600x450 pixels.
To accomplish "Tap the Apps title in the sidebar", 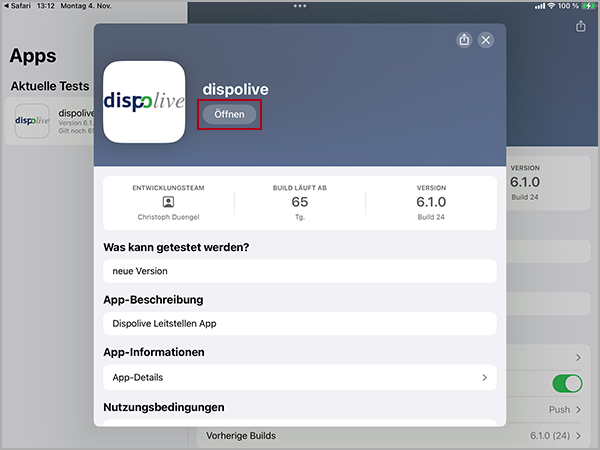I will [33, 56].
